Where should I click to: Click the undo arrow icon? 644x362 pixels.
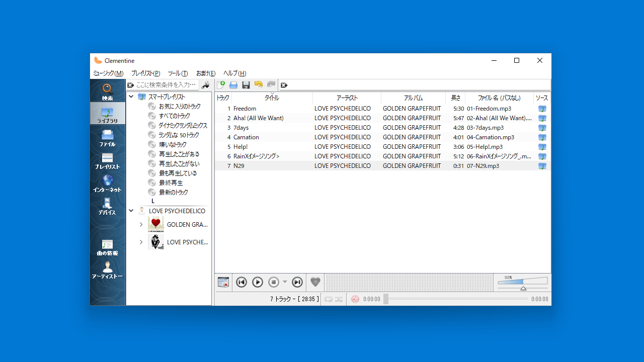[x=259, y=85]
